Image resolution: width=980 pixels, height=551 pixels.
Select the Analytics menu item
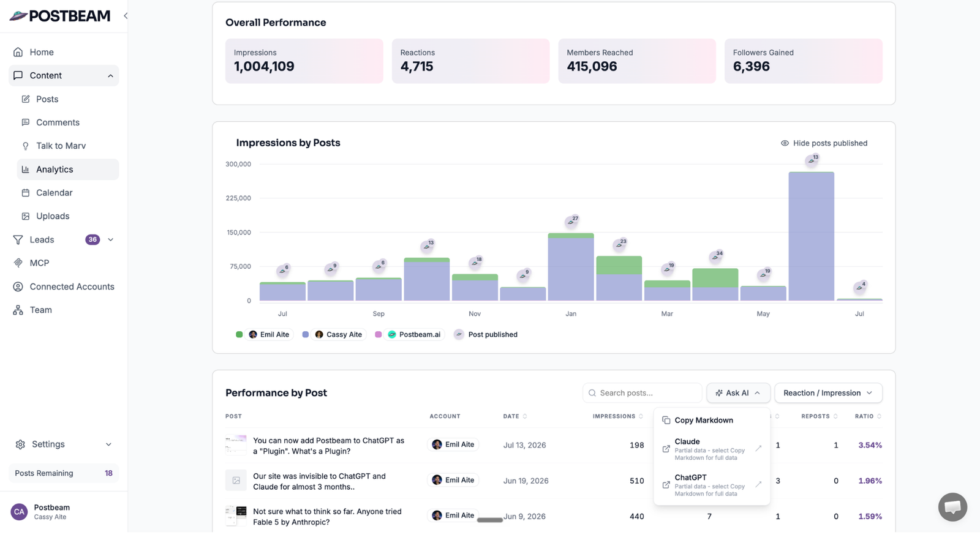[67, 170]
